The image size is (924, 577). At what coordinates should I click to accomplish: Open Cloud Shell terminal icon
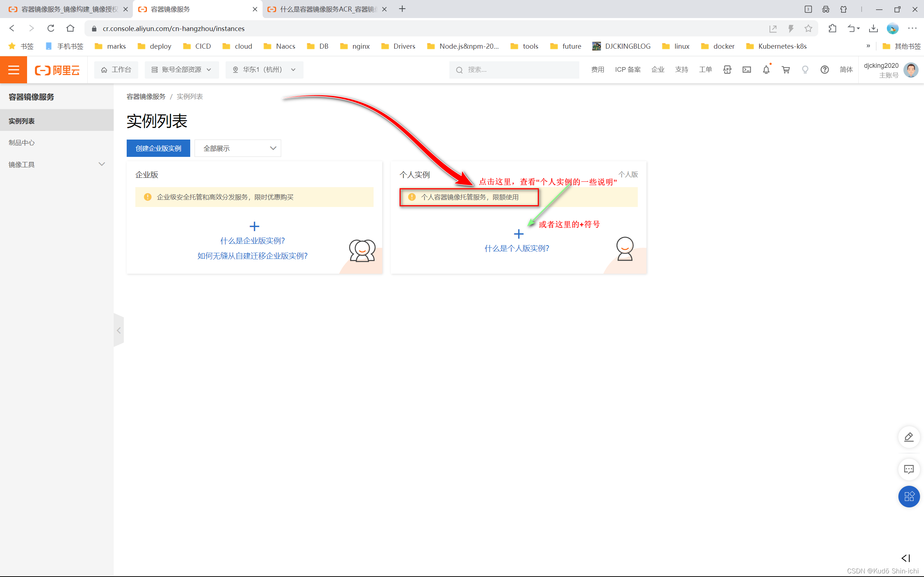pos(746,70)
